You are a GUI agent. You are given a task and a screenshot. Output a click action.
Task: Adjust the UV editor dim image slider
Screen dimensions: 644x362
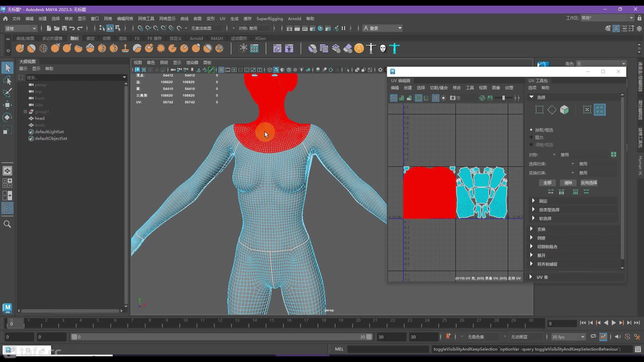tap(503, 98)
